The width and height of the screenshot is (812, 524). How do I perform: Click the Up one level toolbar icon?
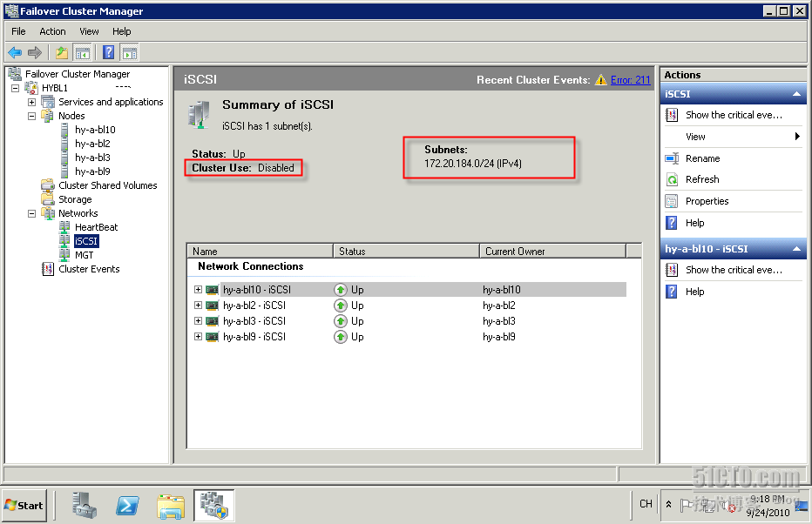[x=62, y=52]
